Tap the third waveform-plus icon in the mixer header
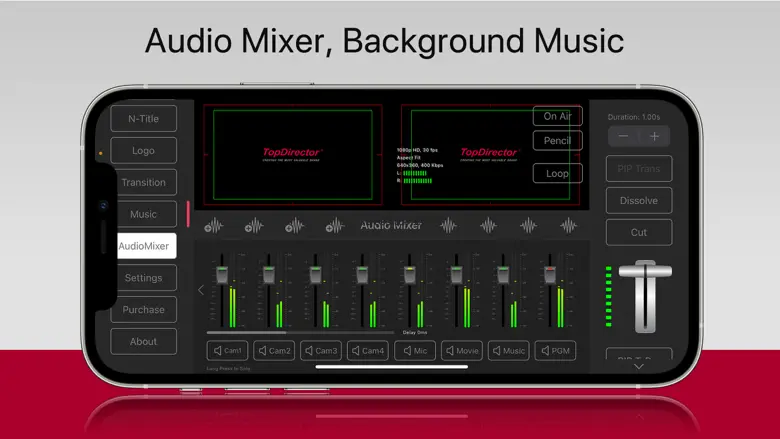Screen dimensions: 780x439 tap(294, 226)
